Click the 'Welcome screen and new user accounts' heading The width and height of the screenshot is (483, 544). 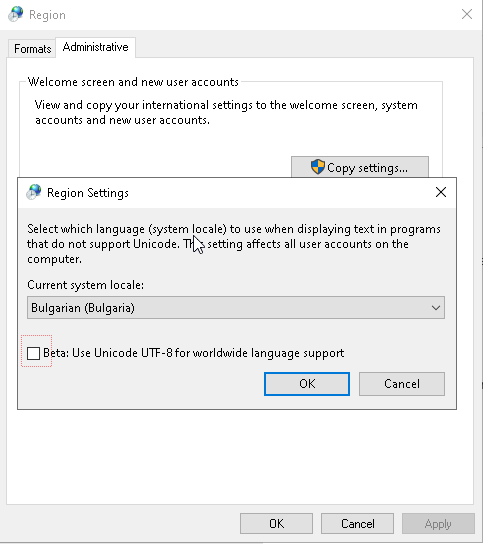coord(133,82)
